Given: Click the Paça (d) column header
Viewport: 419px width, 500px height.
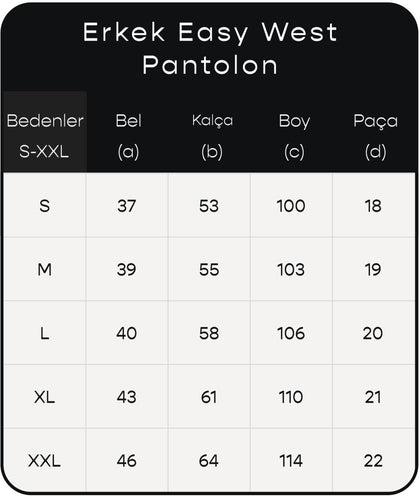Looking at the screenshot, I should tap(375, 137).
